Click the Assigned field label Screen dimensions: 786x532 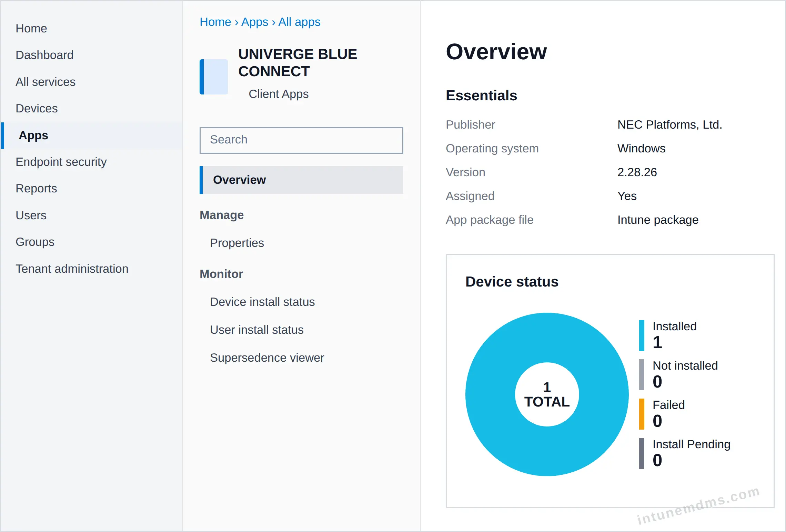point(470,196)
